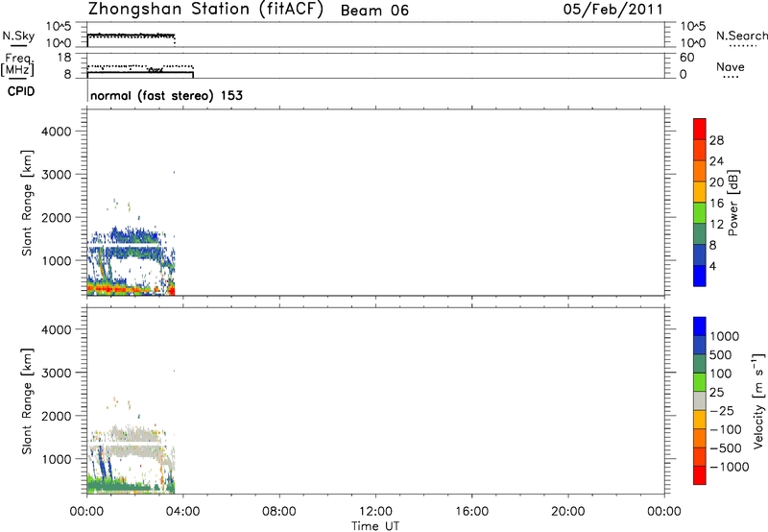
Task: Click the blue echo band near 1500 km in power plot
Action: (132, 236)
